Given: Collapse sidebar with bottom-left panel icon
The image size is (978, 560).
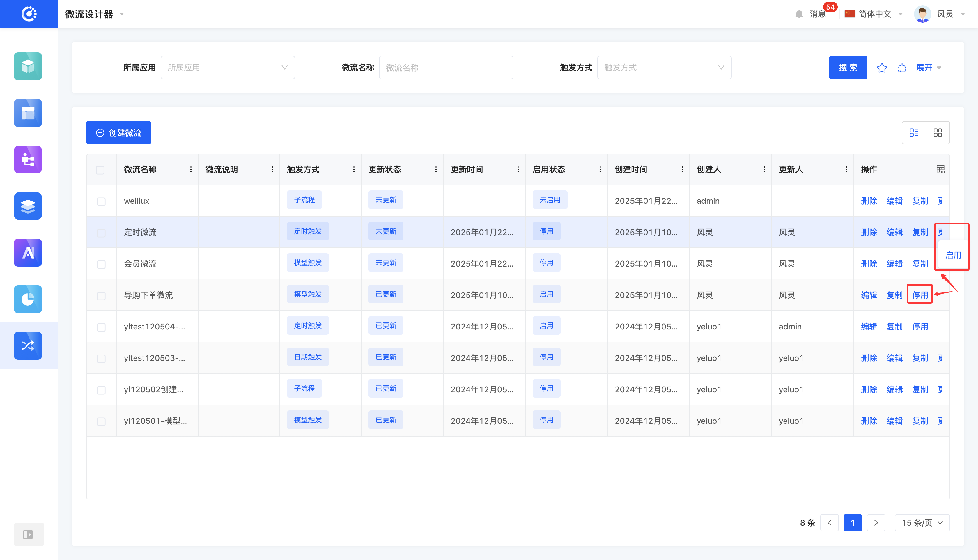Looking at the screenshot, I should [29, 534].
